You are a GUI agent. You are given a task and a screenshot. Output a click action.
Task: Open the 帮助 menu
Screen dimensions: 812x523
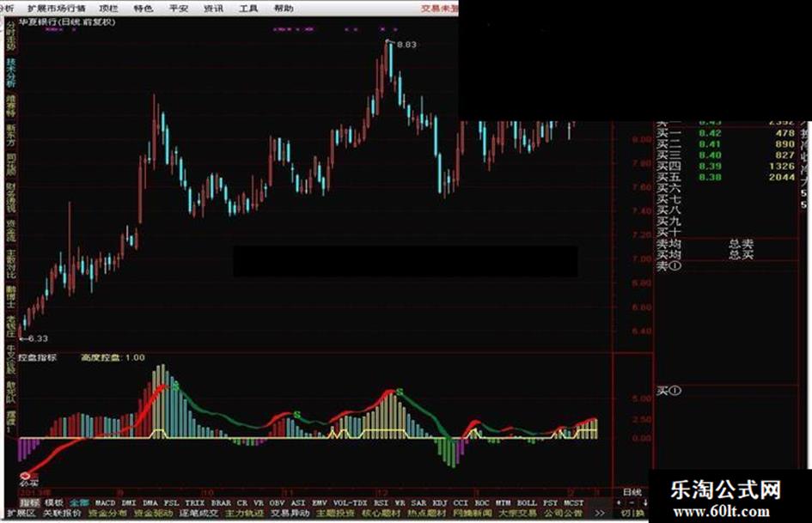pos(284,9)
